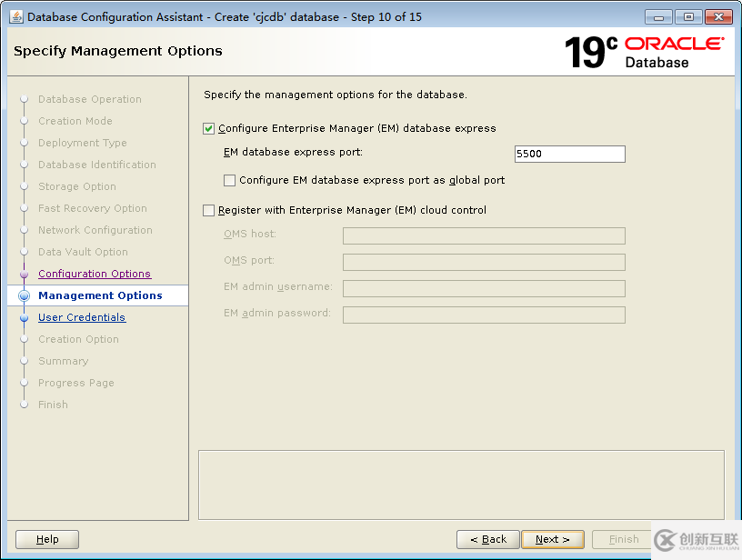Viewport: 742px width, 560px height.
Task: Click the disabled Finish button
Action: (x=623, y=539)
